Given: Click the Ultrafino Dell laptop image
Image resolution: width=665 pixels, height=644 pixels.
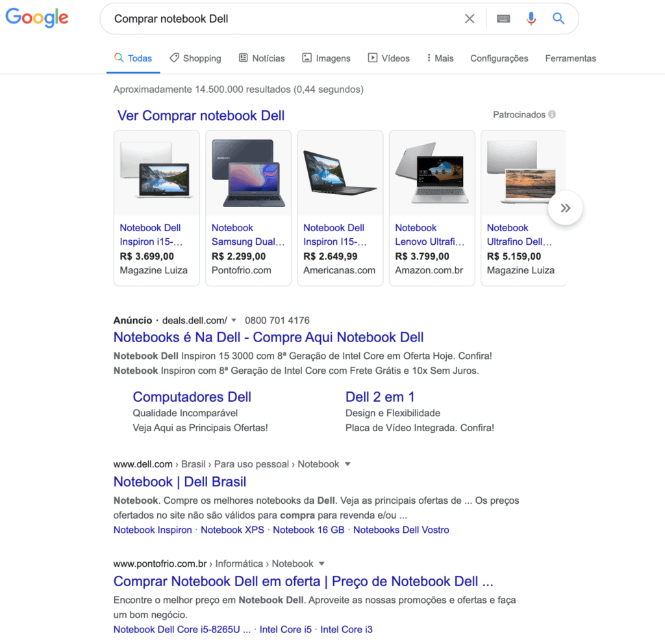Looking at the screenshot, I should coord(523,173).
